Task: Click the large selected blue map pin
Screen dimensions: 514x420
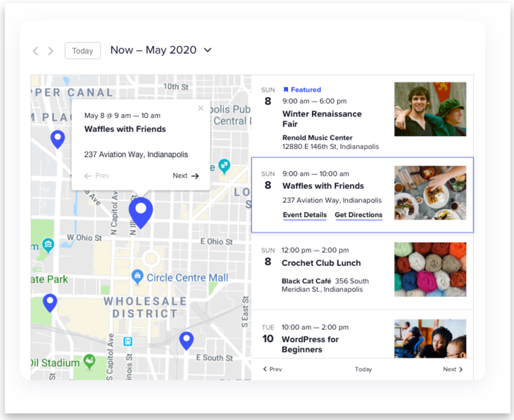Action: tap(140, 211)
